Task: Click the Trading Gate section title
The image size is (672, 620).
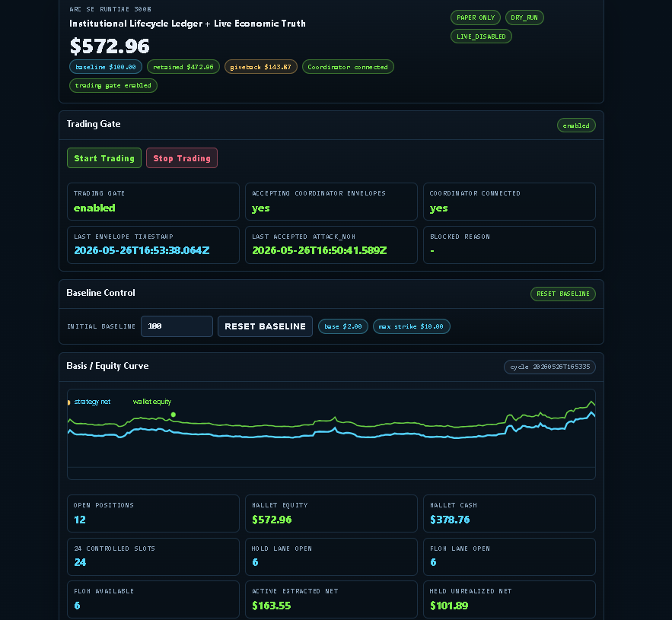Action: pos(94,124)
